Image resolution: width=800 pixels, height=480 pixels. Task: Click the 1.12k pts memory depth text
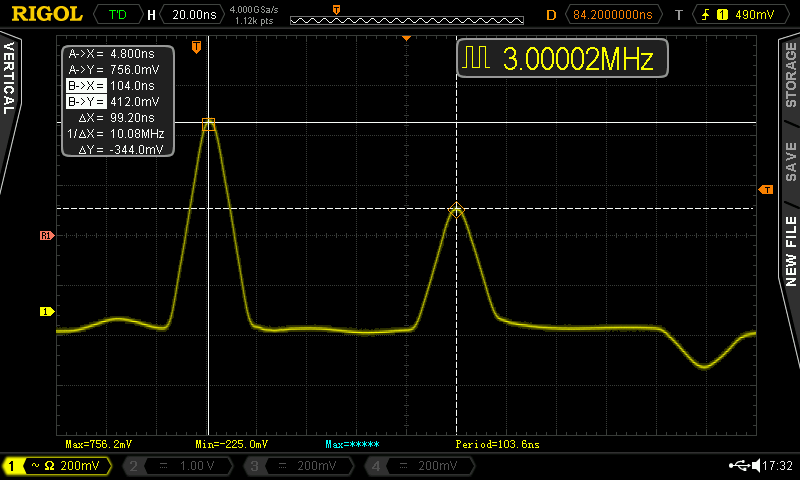click(x=254, y=21)
